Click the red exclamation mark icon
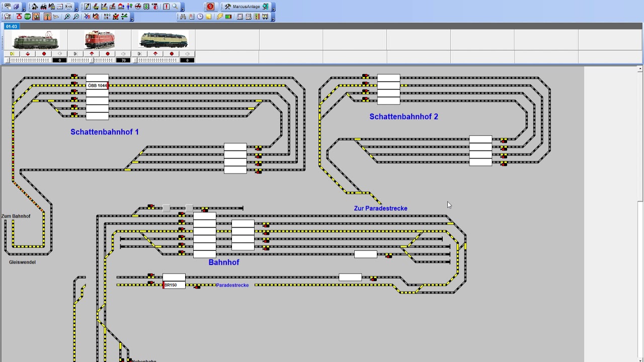This screenshot has height=362, width=644. click(166, 7)
